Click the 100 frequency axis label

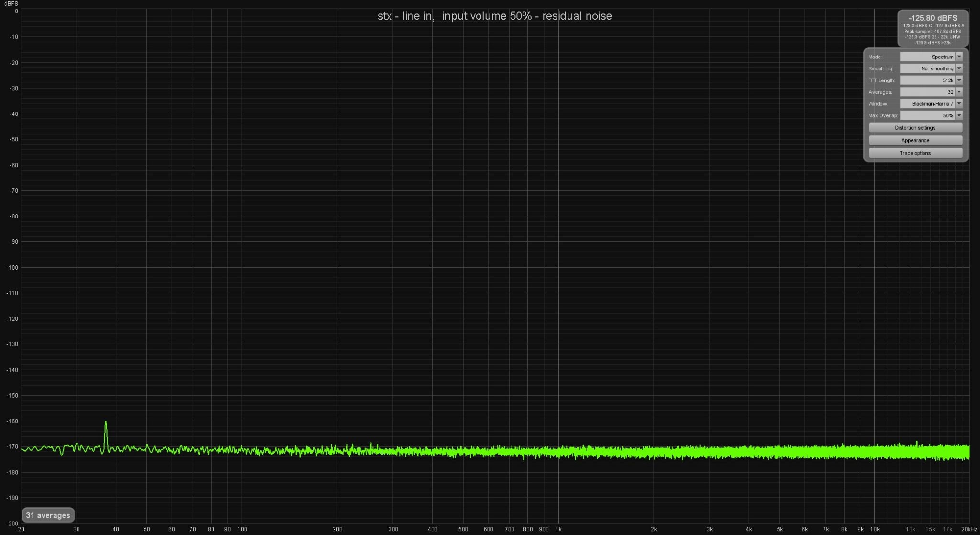click(x=242, y=529)
